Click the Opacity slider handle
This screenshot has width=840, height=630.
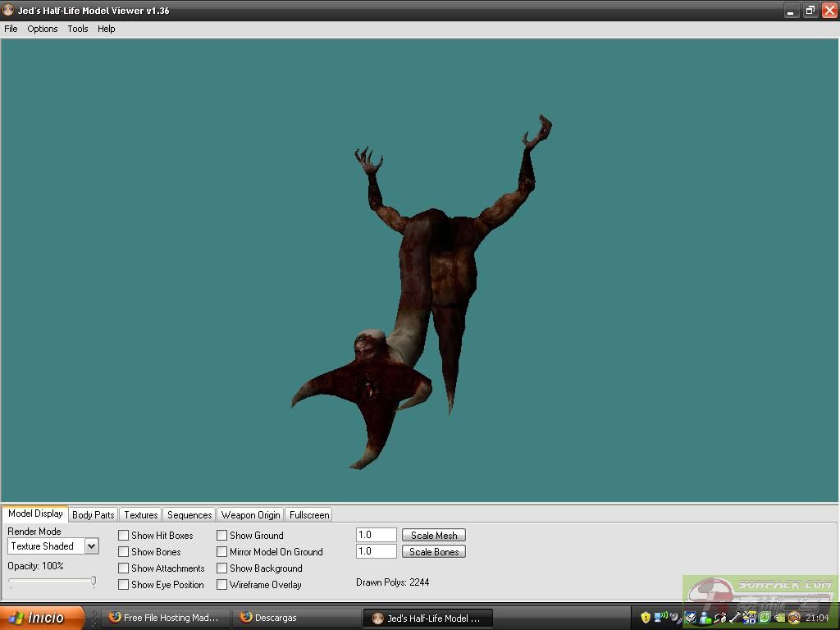tap(94, 582)
